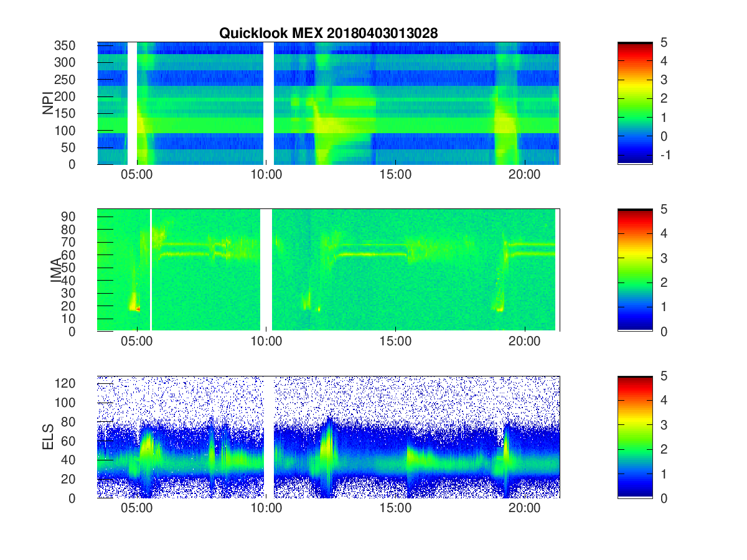Viewport: 747px width, 560px height.
Task: Click 20:00 tick label below IMA panel
Action: click(x=525, y=342)
